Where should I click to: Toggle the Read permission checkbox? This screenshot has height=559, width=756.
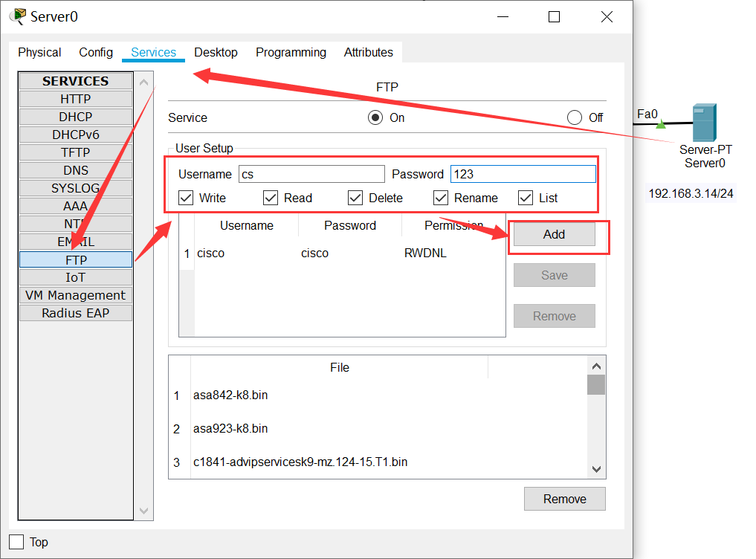(271, 198)
